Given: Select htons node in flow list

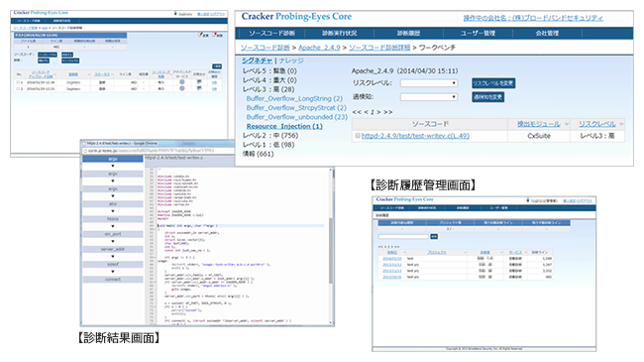Looking at the screenshot, I should pos(113,219).
